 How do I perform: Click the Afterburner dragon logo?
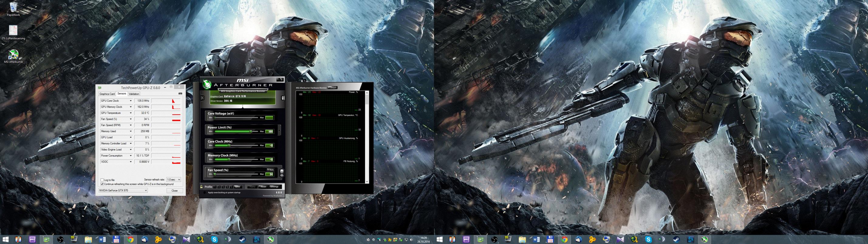click(207, 84)
